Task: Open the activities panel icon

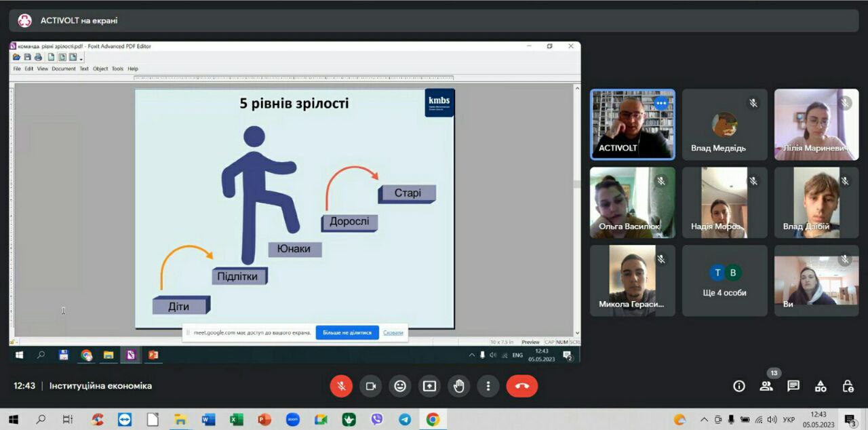Action: point(821,386)
